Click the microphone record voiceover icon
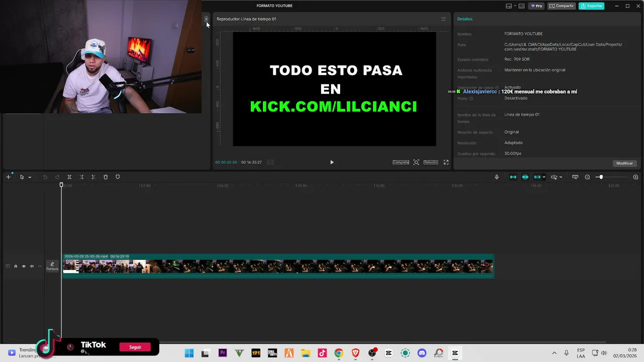644x362 pixels. [x=497, y=177]
